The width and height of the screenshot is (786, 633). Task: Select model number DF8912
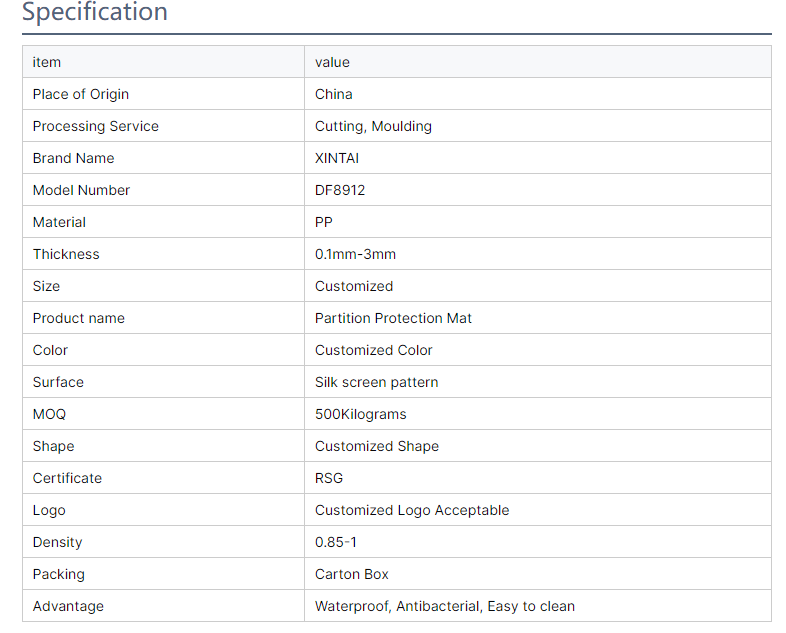[340, 190]
